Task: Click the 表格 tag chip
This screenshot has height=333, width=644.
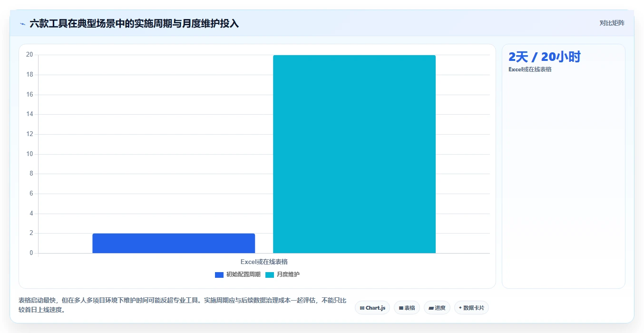Action: click(407, 308)
